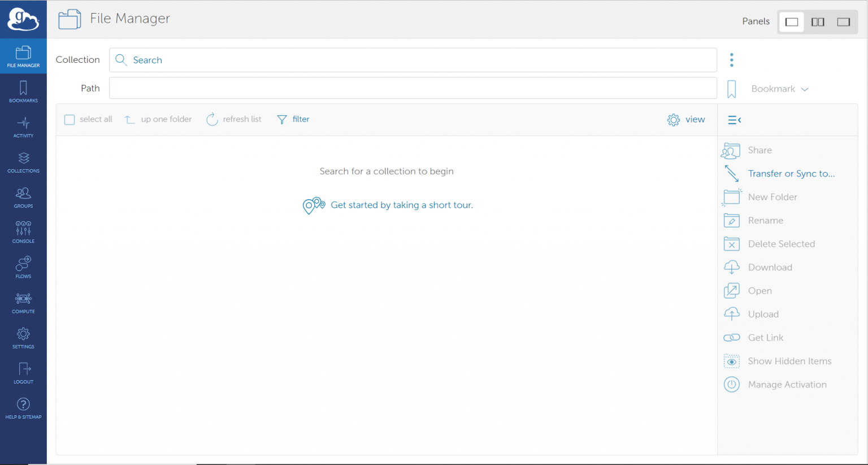
Task: Click the Collection search field
Action: coord(413,60)
